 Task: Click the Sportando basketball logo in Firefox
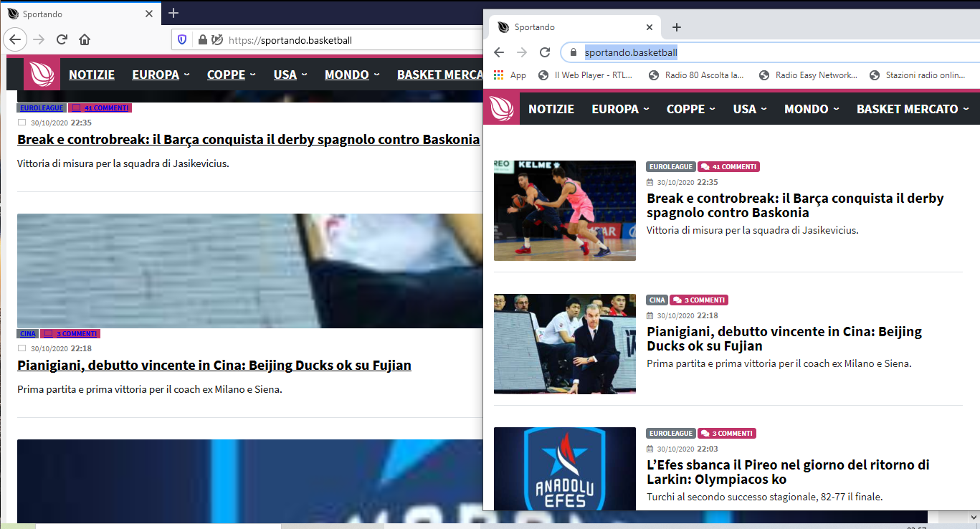[x=42, y=74]
